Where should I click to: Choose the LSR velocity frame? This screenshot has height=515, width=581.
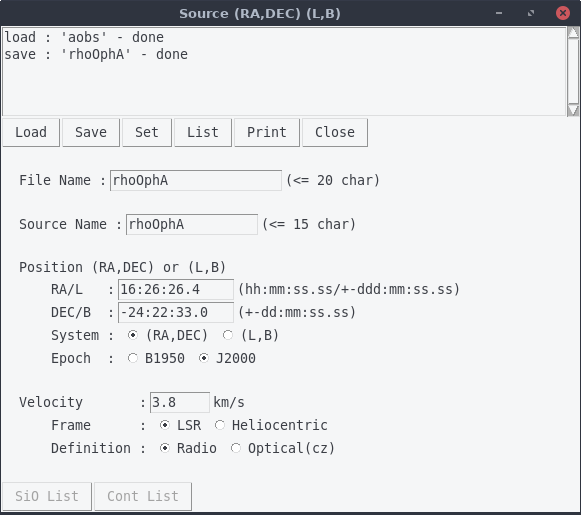[x=165, y=425]
